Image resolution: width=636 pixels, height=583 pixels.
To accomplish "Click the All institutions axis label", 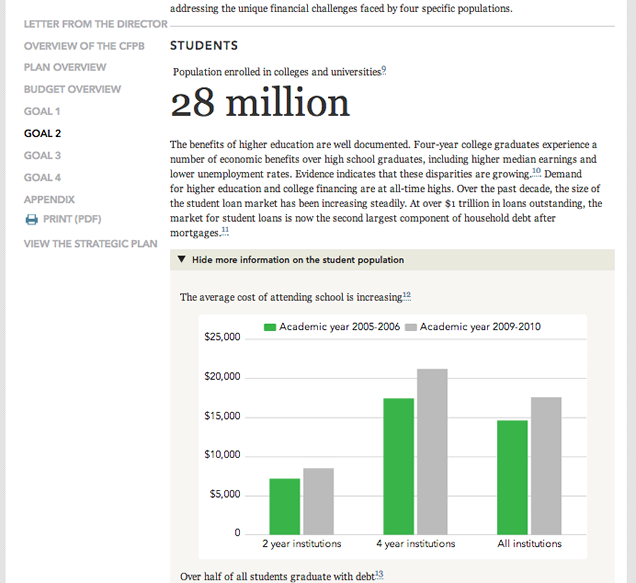I will [529, 544].
